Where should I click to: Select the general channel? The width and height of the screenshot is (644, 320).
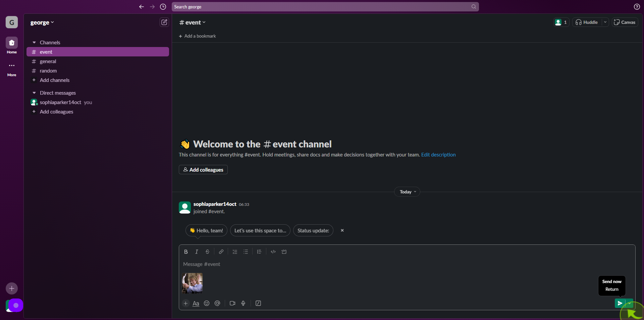point(98,61)
